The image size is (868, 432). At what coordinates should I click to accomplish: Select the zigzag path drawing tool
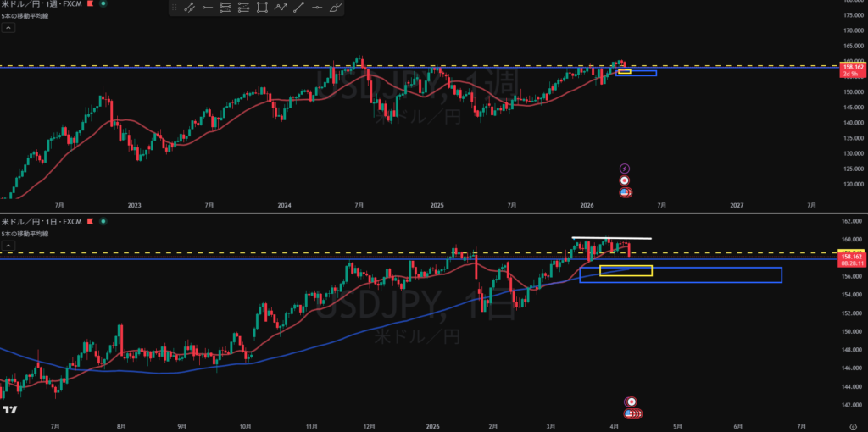point(281,8)
